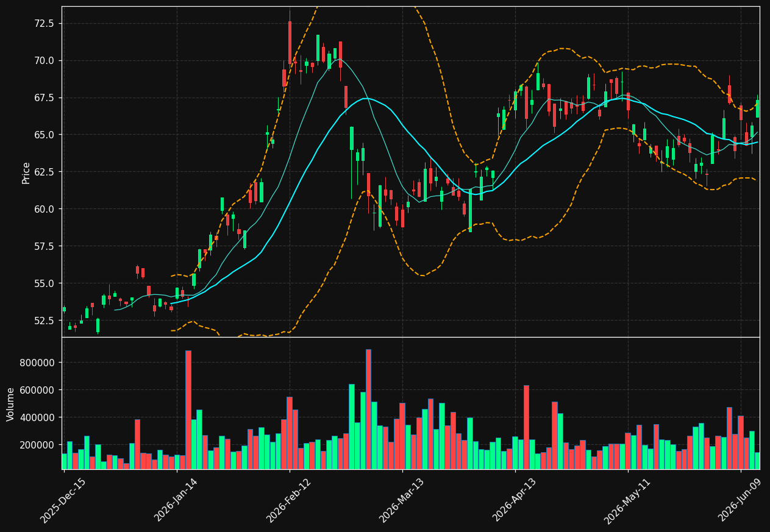Image resolution: width=770 pixels, height=532 pixels.
Task: Click the 600000 volume axis label
Action: pos(37,390)
